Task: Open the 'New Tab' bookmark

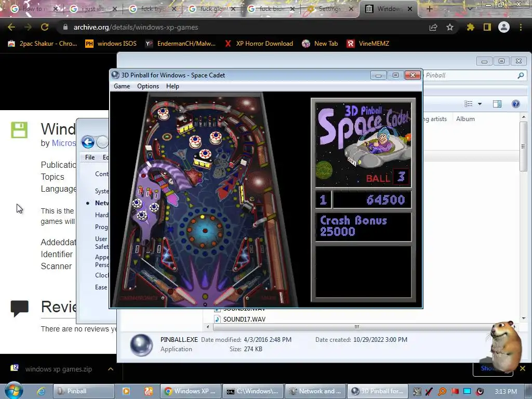Action: click(320, 44)
